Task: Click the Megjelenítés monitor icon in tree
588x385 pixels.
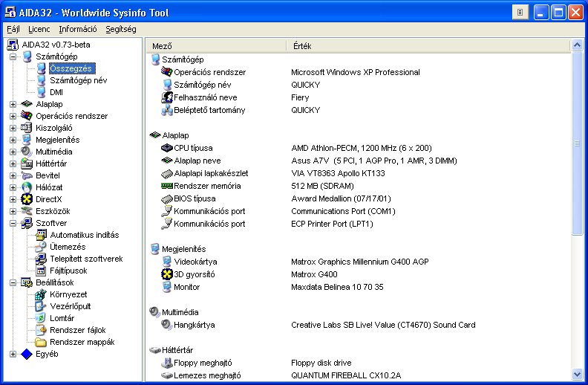Action: point(27,140)
